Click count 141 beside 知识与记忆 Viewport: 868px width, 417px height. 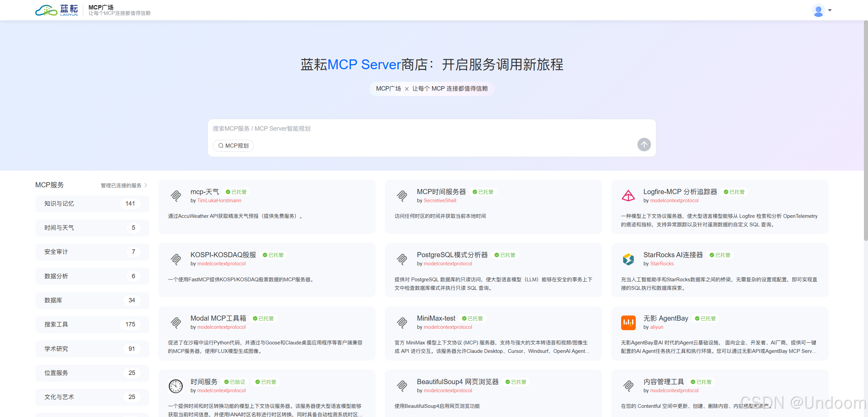[130, 204]
